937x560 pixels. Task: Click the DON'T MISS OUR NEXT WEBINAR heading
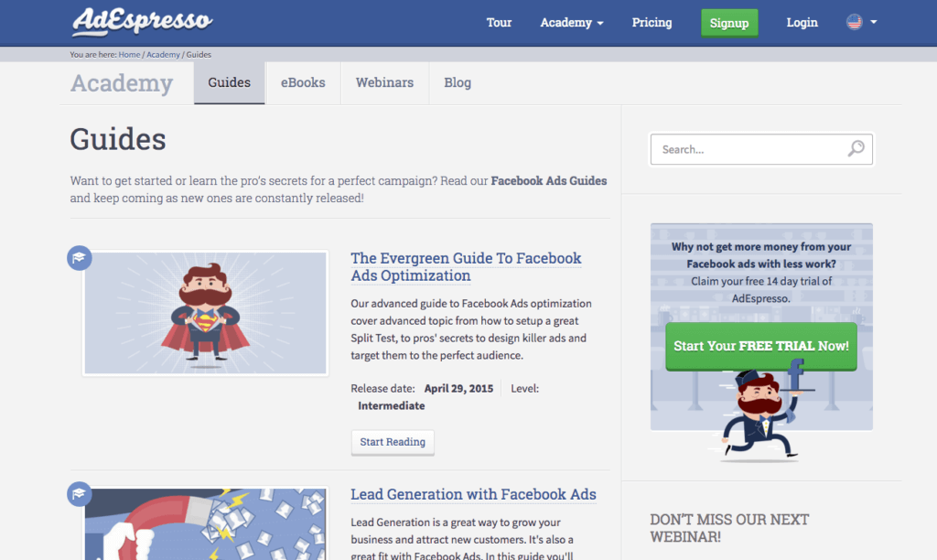(x=729, y=528)
